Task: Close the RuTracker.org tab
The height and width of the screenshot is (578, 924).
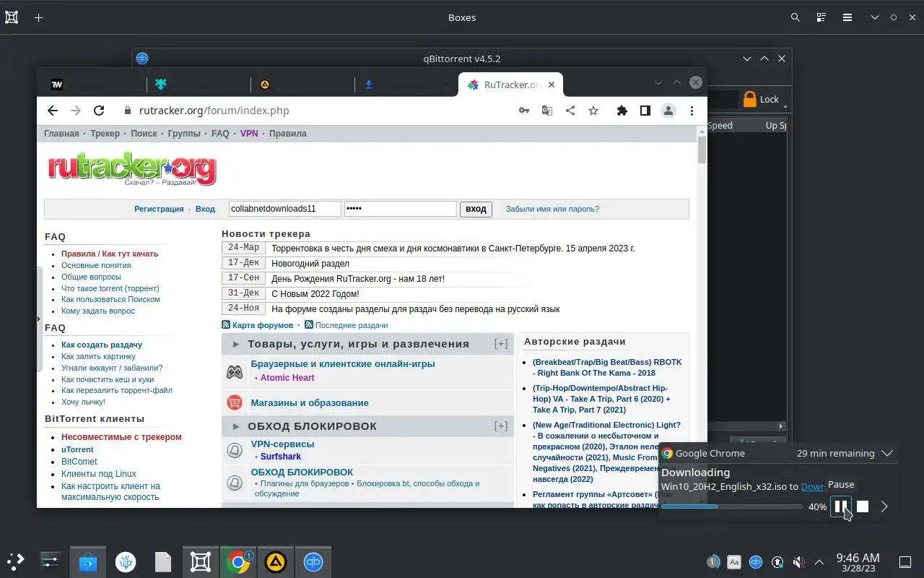Action: (x=552, y=85)
